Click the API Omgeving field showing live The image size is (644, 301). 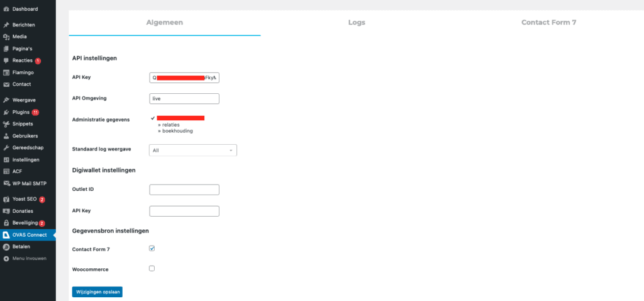coord(184,99)
